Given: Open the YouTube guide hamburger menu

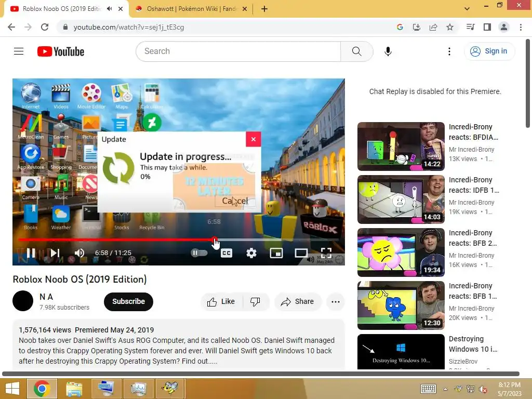Looking at the screenshot, I should tap(19, 51).
